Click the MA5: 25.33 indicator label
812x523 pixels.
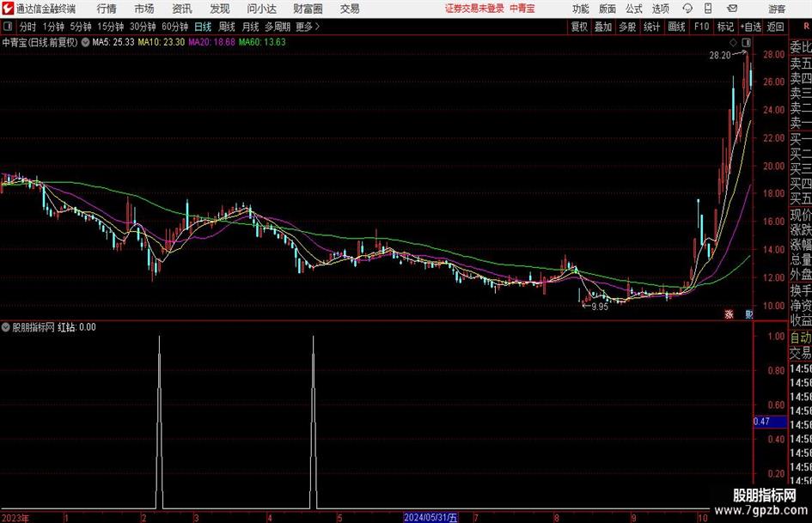pyautogui.click(x=113, y=42)
